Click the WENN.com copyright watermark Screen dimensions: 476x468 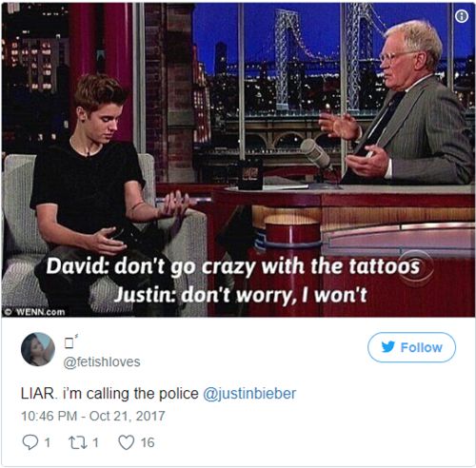[35, 312]
